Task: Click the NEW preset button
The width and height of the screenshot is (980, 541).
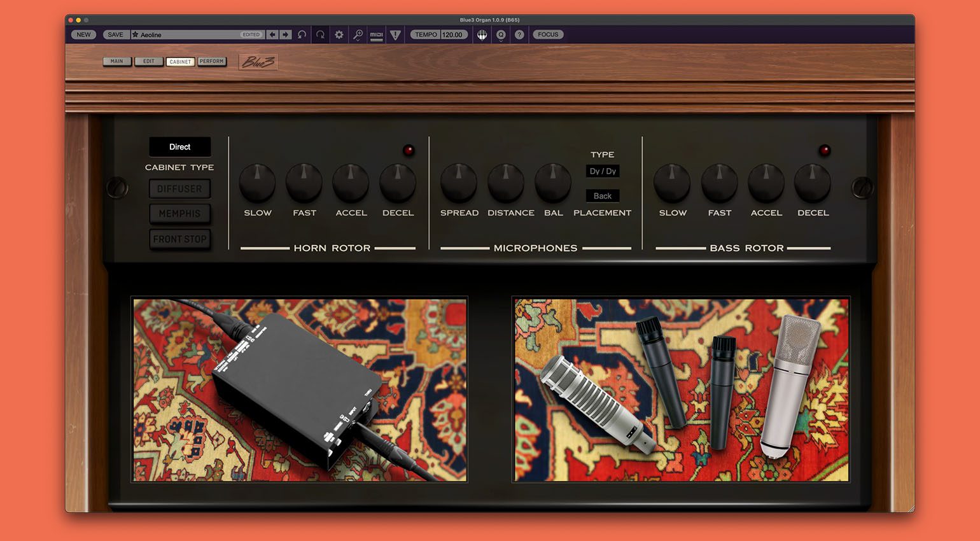Action: (83, 34)
